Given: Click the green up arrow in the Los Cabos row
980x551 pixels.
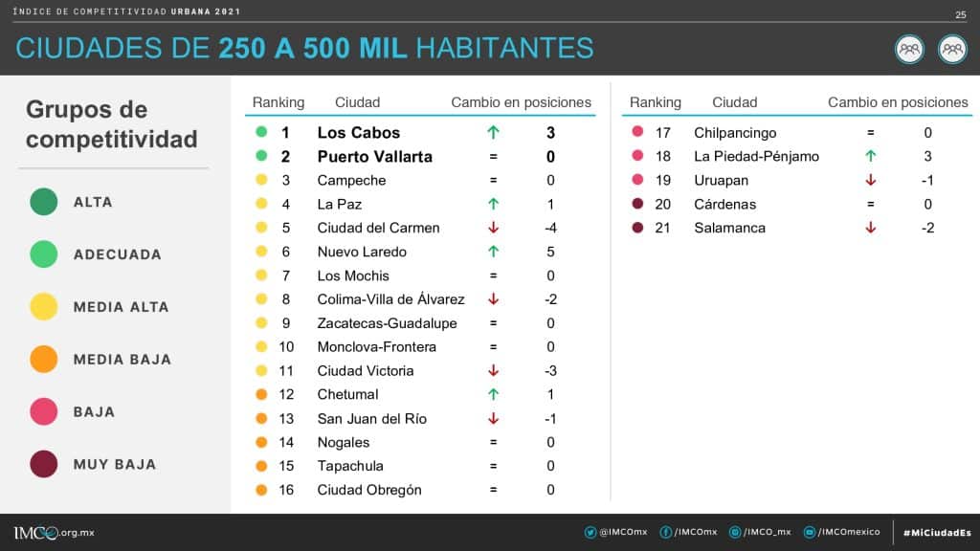Looking at the screenshot, I should (493, 132).
